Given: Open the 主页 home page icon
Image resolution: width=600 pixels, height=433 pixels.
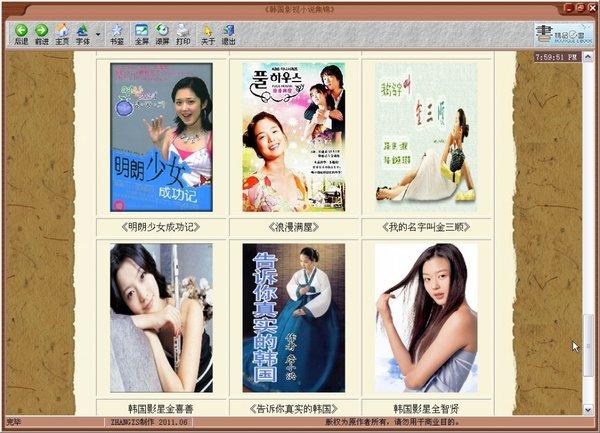Looking at the screenshot, I should click(62, 34).
